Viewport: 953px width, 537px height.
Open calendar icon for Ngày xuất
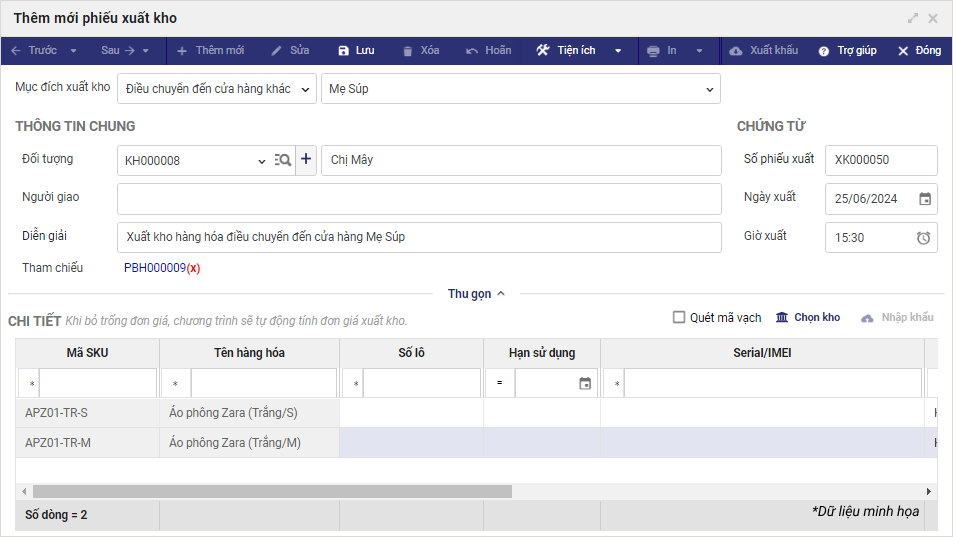click(925, 199)
